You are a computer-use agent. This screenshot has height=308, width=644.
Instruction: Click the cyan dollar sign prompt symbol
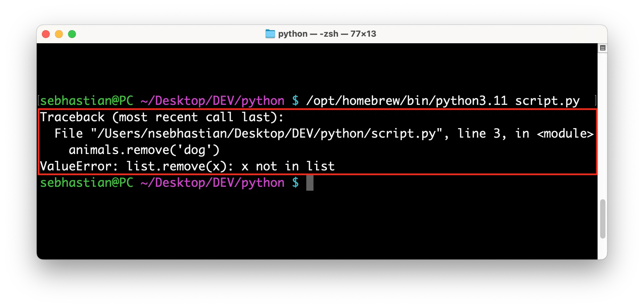pos(295,101)
